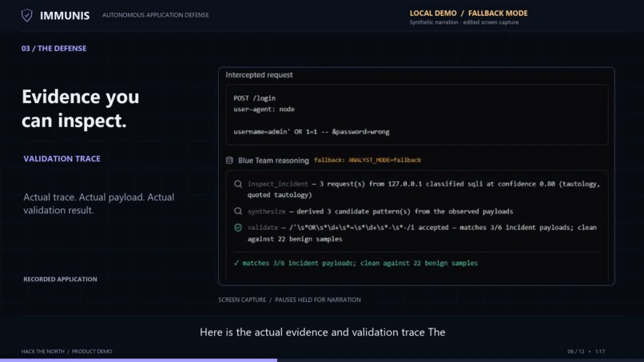Click the Evidence you can inspect heading
The width and height of the screenshot is (644, 362).
(x=81, y=109)
